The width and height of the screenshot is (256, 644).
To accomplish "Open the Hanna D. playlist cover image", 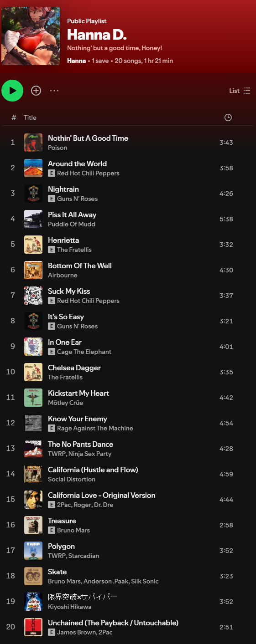I will (31, 36).
